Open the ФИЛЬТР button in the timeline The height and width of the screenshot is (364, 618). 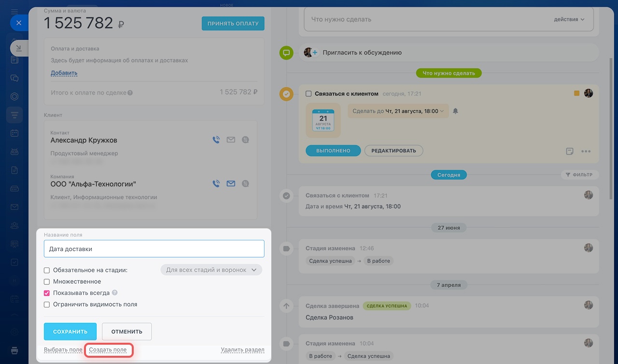tap(580, 175)
